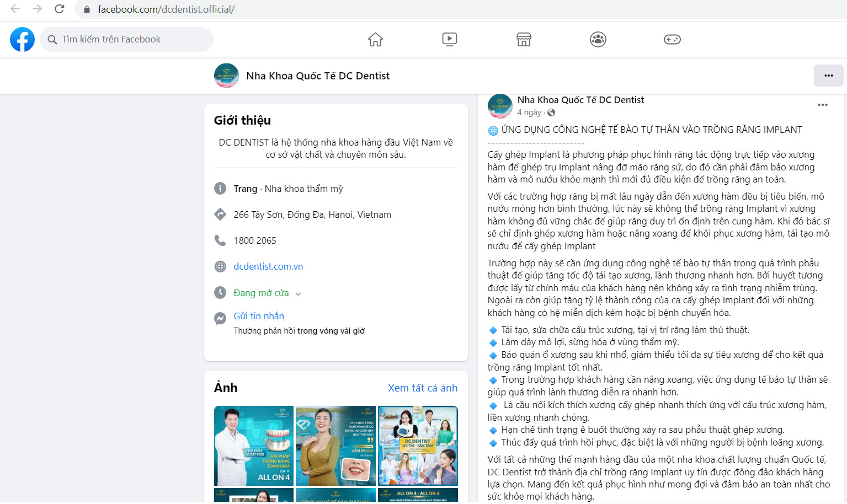
Task: Click the Giới thiệu section heading
Action: (x=242, y=120)
